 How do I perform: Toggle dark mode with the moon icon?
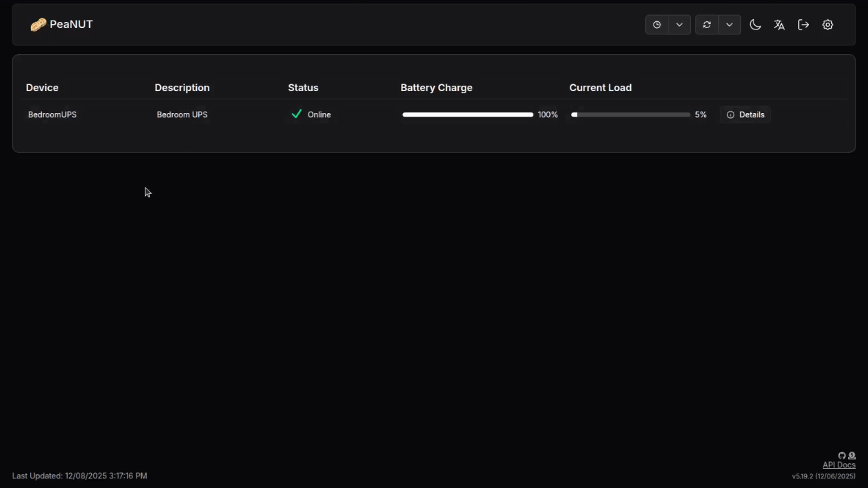755,25
